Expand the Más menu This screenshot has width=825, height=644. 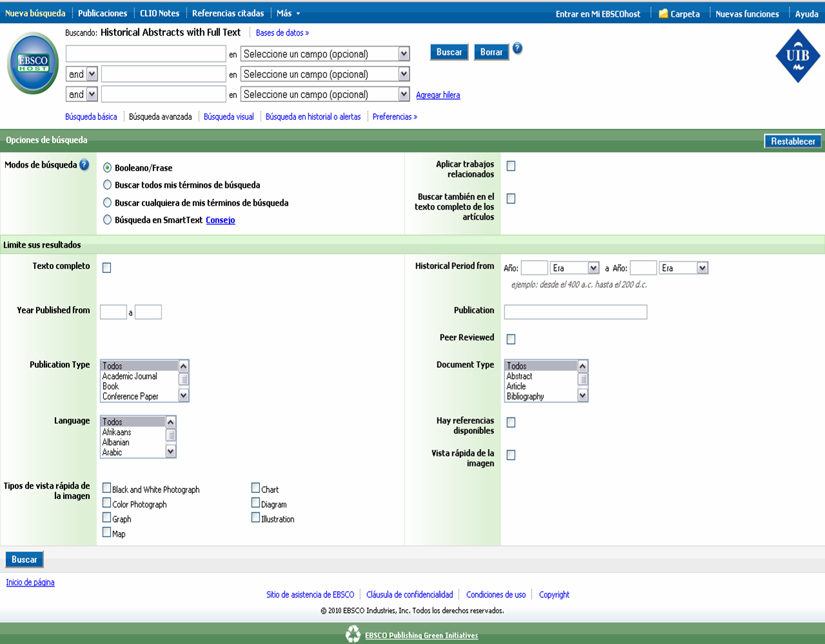tap(288, 13)
